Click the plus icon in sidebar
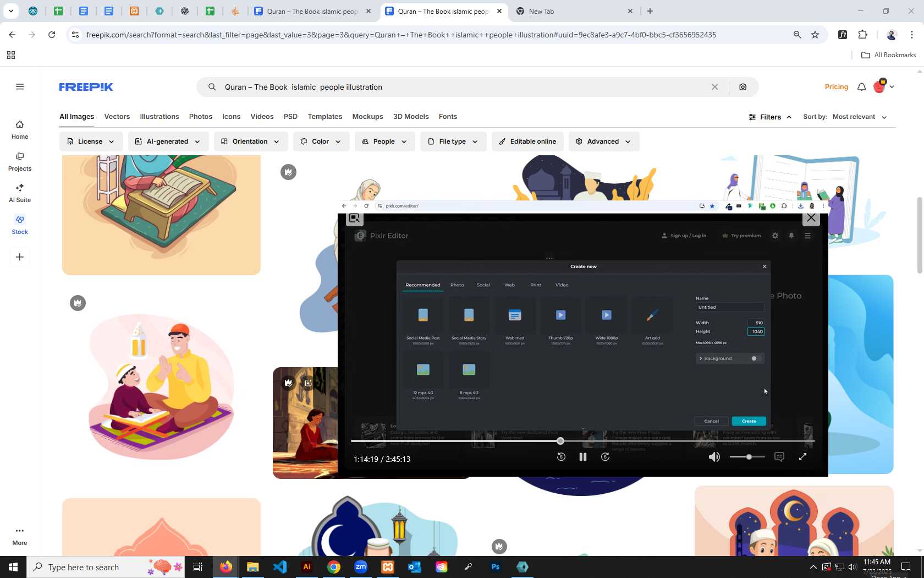This screenshot has height=578, width=924. click(20, 257)
